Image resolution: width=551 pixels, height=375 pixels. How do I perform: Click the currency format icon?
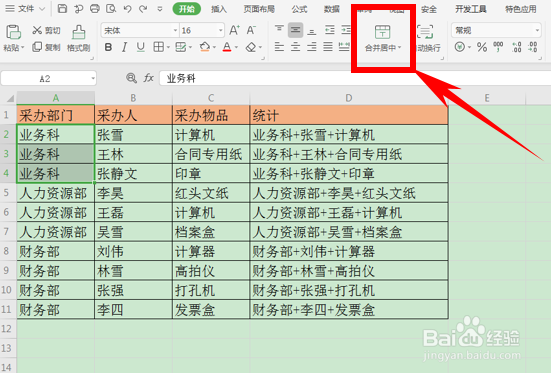[460, 47]
